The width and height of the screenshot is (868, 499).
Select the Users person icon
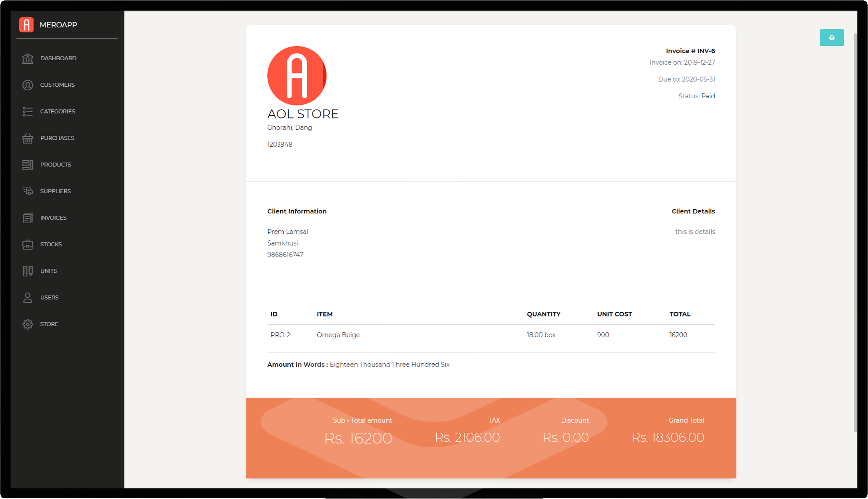(x=28, y=298)
